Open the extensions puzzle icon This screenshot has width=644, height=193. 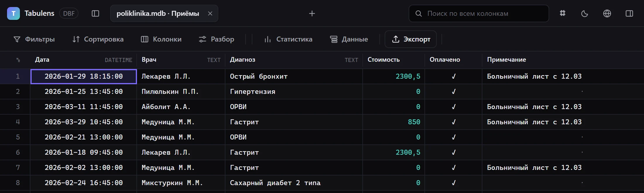563,13
